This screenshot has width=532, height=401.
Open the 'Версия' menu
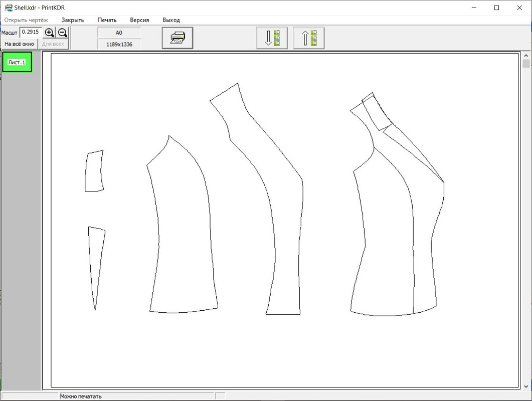coord(139,20)
